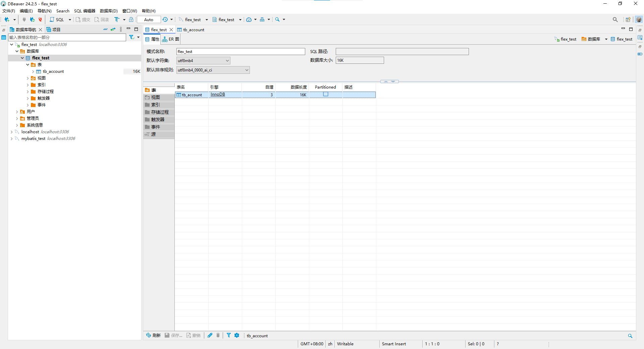The height and width of the screenshot is (349, 644).
Task: Click the global find magnifier at right
Action: [615, 19]
